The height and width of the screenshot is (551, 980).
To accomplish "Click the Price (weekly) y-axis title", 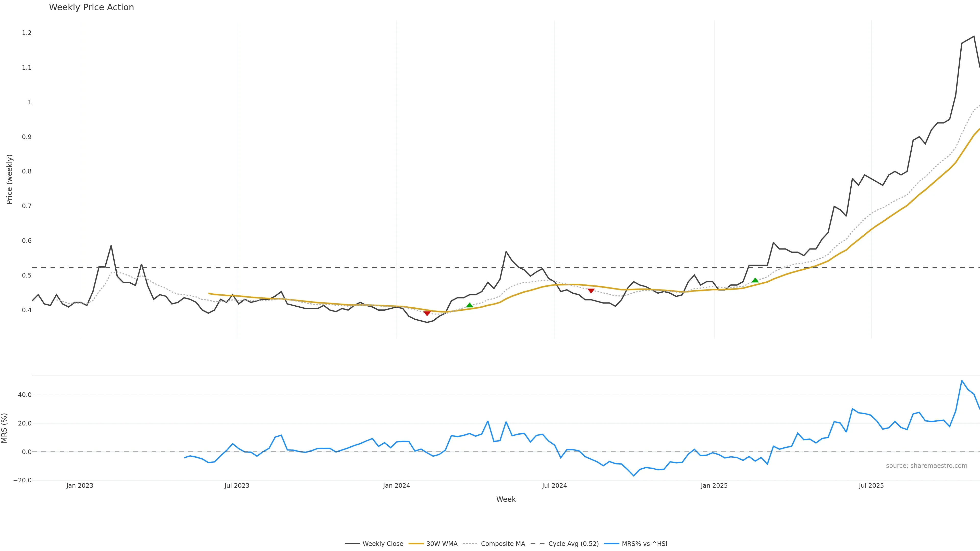I will 9,179.
